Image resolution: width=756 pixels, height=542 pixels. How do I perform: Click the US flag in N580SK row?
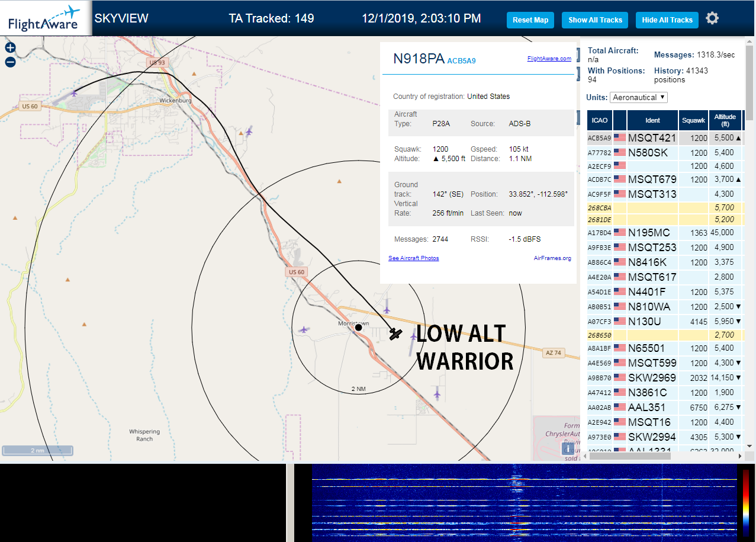620,153
